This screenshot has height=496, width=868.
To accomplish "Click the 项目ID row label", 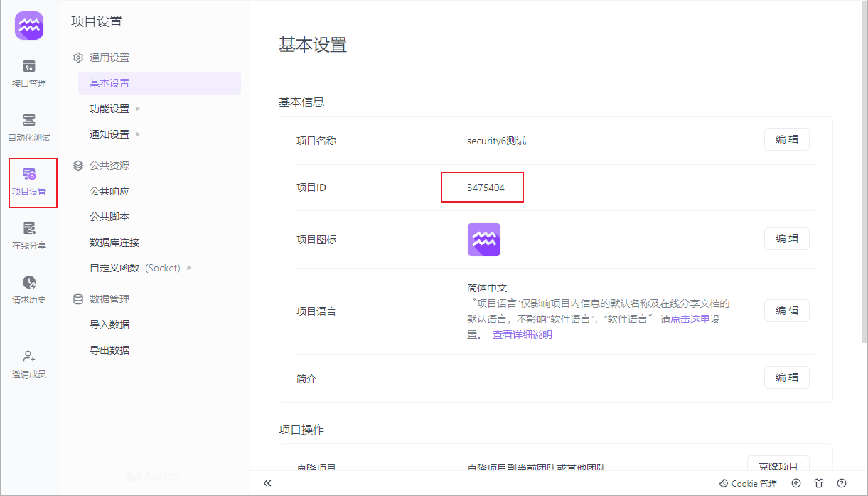I will tap(311, 188).
